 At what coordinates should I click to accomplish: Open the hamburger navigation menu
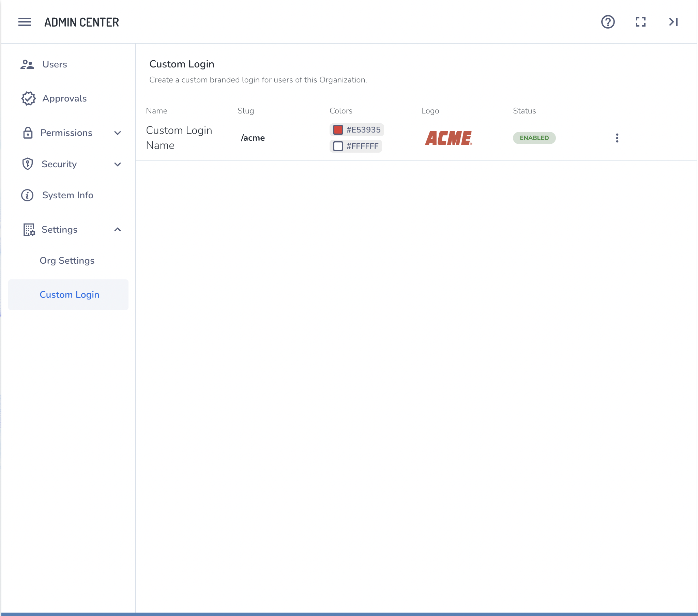pos(24,22)
